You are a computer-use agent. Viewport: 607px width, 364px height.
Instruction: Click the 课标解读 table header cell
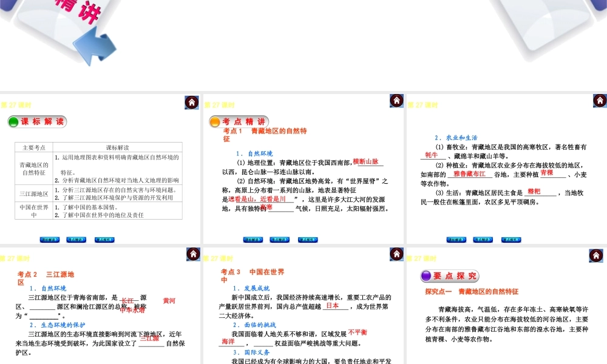click(117, 147)
